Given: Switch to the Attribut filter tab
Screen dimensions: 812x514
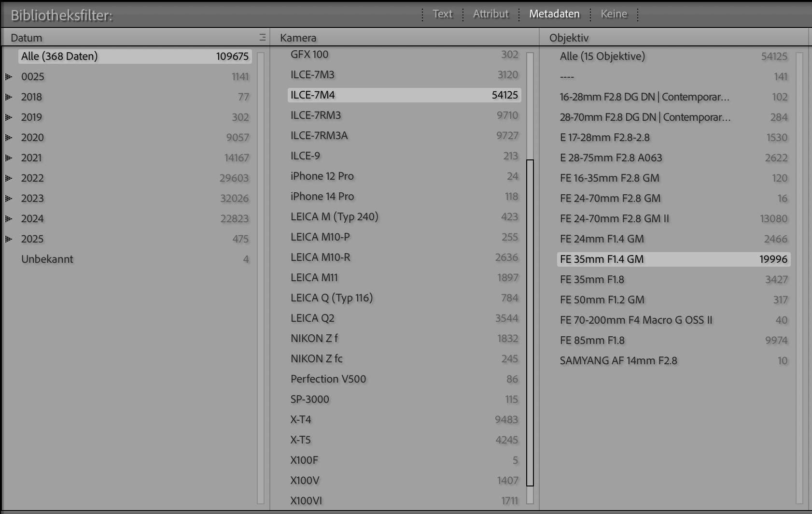Looking at the screenshot, I should tap(490, 14).
